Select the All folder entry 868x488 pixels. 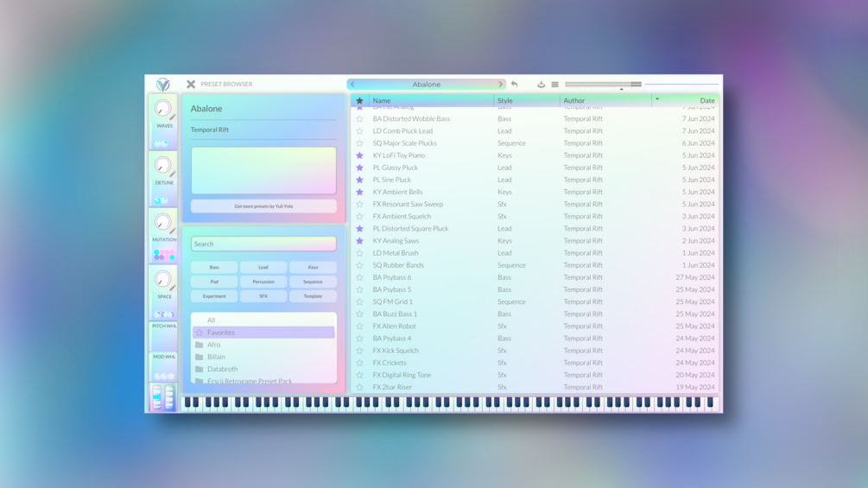click(263, 320)
